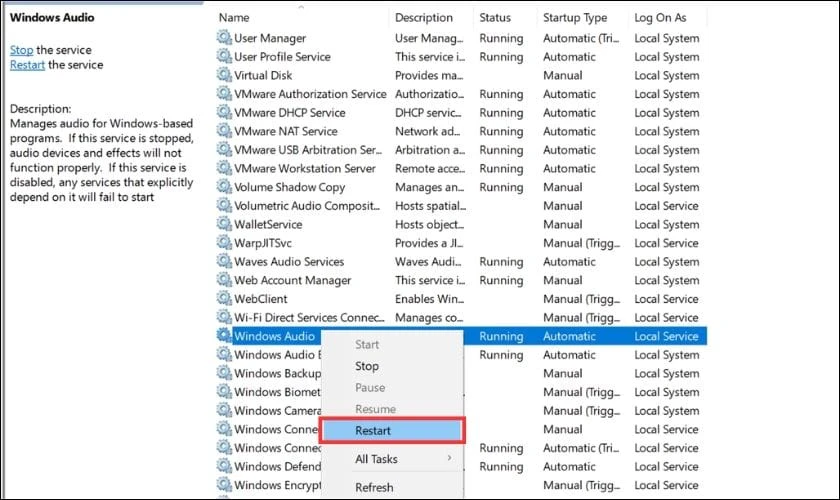Click the gear icon beside Volume Shadow Copy
The image size is (840, 500).
(224, 186)
